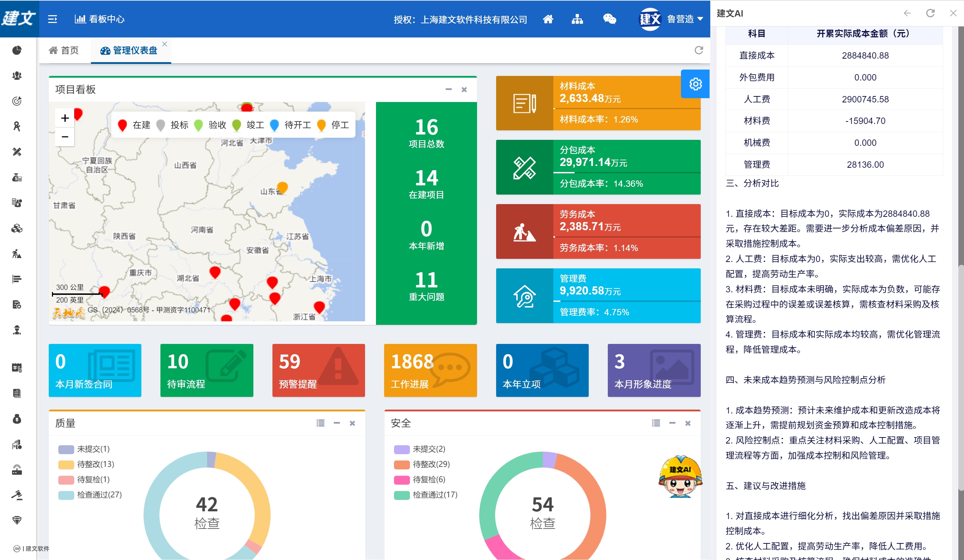Viewport: 964px width, 560px height.
Task: Click the 59 预警提醒 alert card
Action: pyautogui.click(x=318, y=370)
